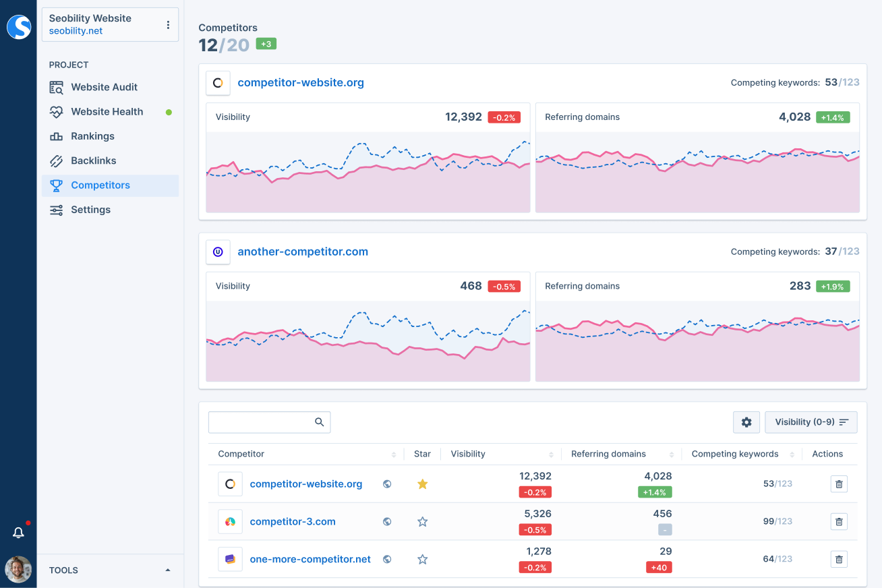Delete one-more-competitor.net using its trash button
Image resolution: width=882 pixels, height=588 pixels.
coord(839,559)
